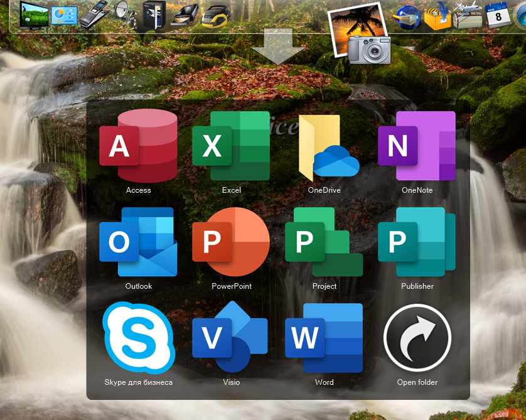
Task: Open the Access app
Action: pyautogui.click(x=138, y=146)
